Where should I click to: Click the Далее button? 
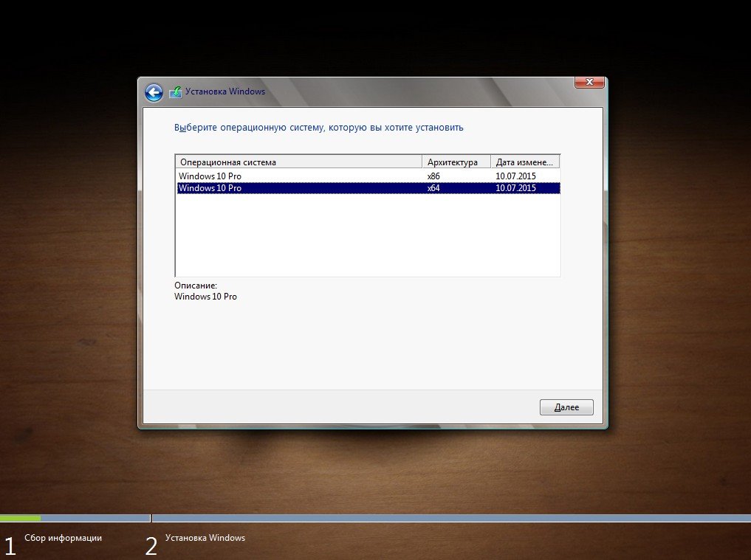tap(566, 407)
